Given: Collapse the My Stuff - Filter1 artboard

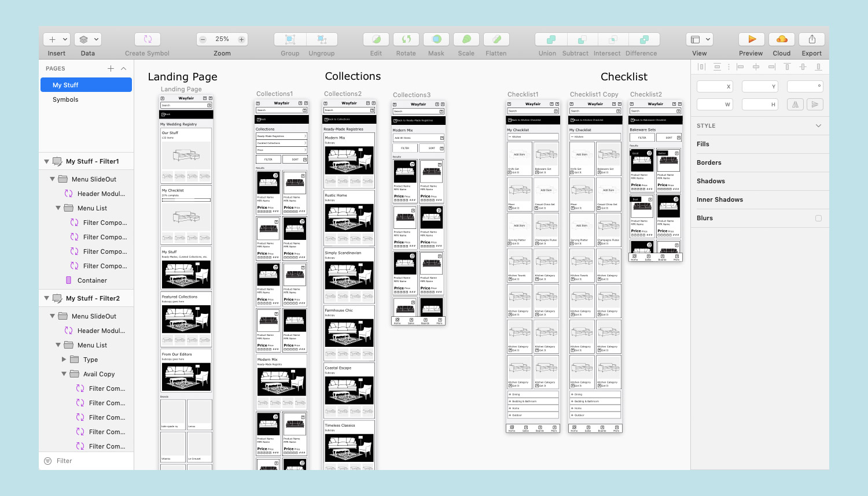Looking at the screenshot, I should point(47,161).
